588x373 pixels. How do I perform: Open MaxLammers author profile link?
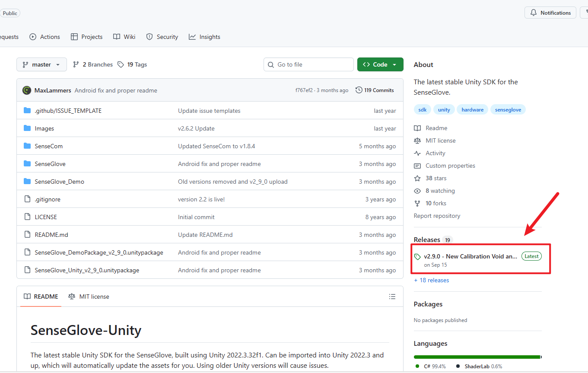(53, 90)
